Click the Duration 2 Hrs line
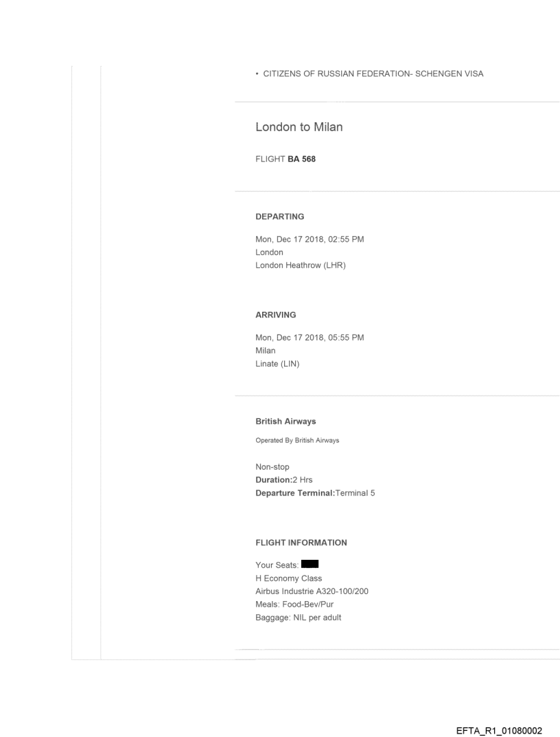This screenshot has height=737, width=560. tap(283, 480)
